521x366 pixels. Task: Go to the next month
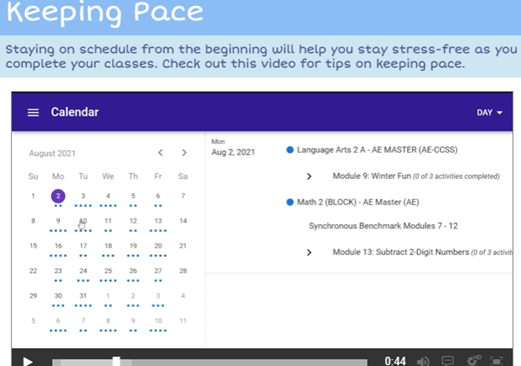[184, 153]
